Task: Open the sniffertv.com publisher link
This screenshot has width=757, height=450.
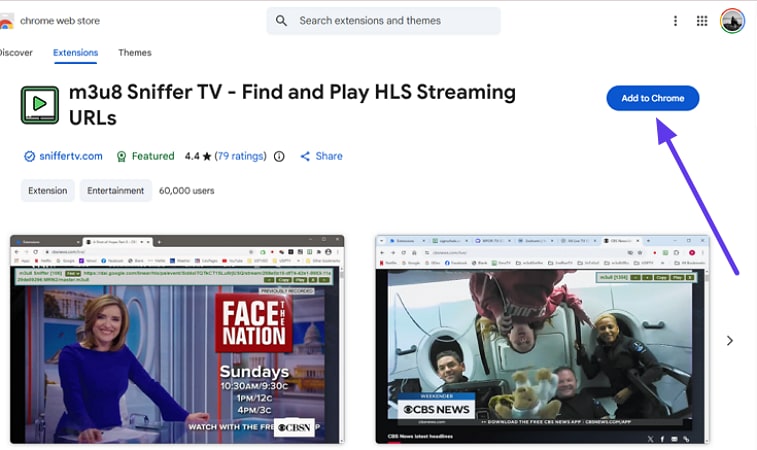Action: pyautogui.click(x=71, y=156)
